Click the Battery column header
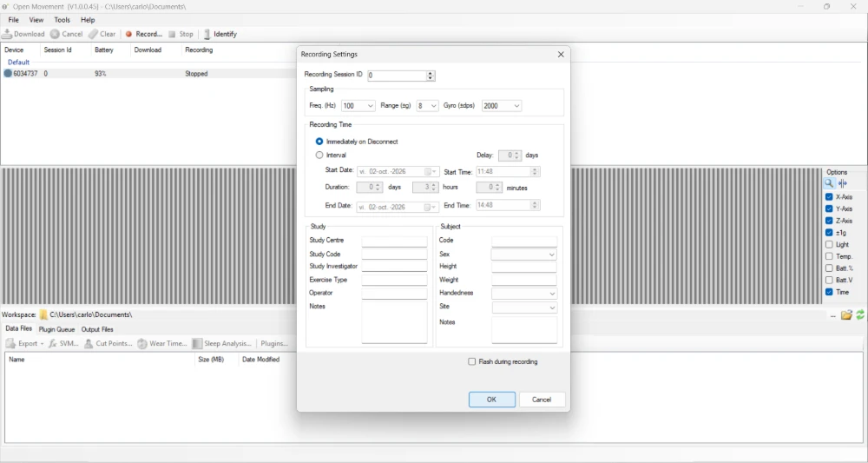Screen dimensions: 868x463 point(103,50)
